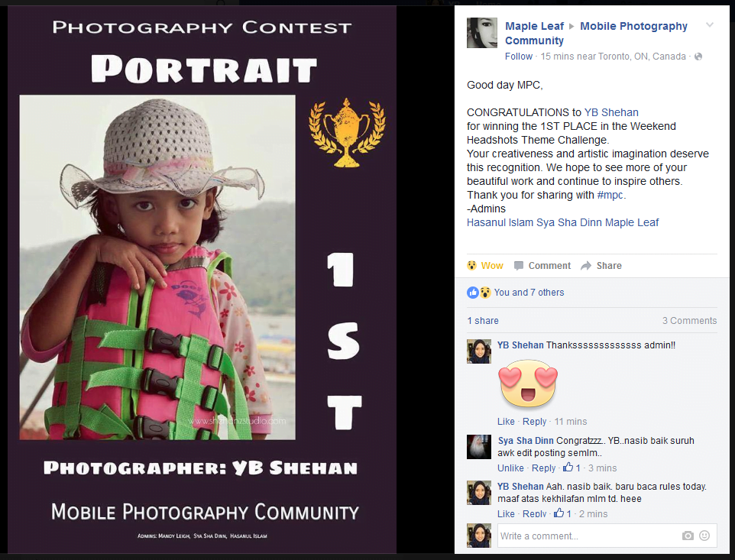Click the wow emoji reaction icon in summary
The width and height of the screenshot is (735, 560).
(x=485, y=293)
